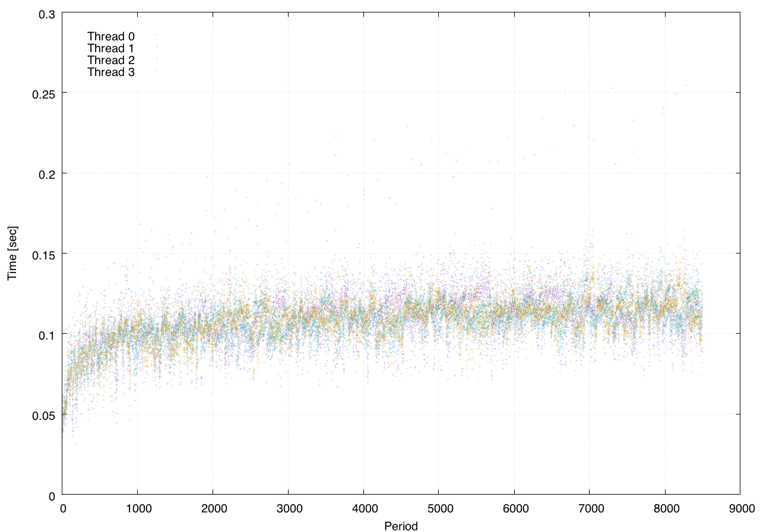Click the Thread 2 legend label
This screenshot has height=532, width=760.
point(111,61)
